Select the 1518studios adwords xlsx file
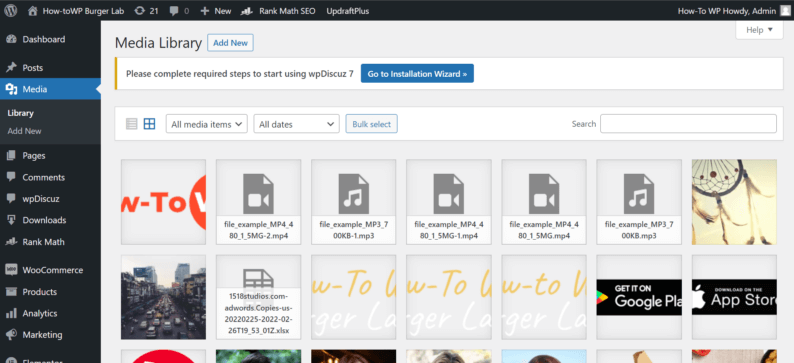This screenshot has width=794, height=363. [259, 297]
